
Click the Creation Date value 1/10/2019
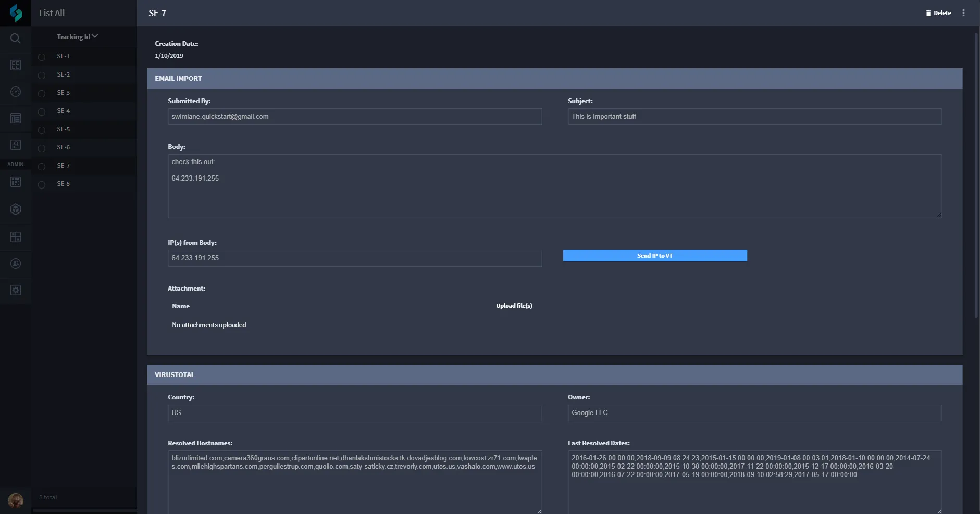pyautogui.click(x=169, y=56)
